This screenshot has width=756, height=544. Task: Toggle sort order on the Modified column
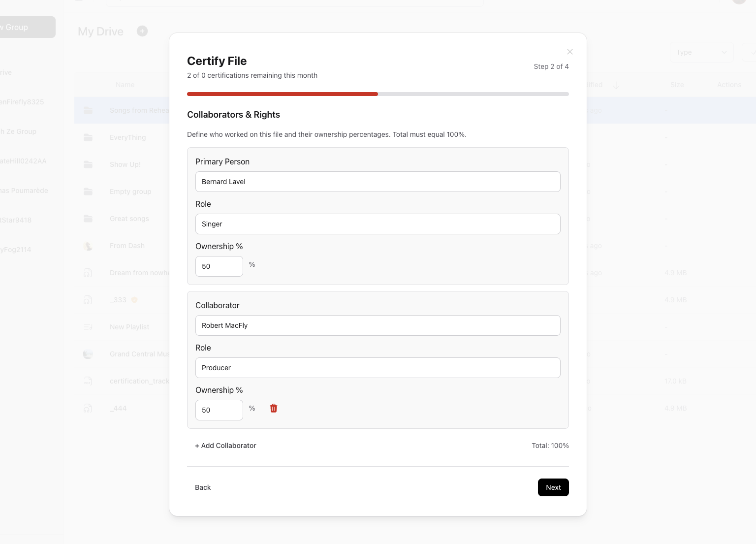(616, 85)
